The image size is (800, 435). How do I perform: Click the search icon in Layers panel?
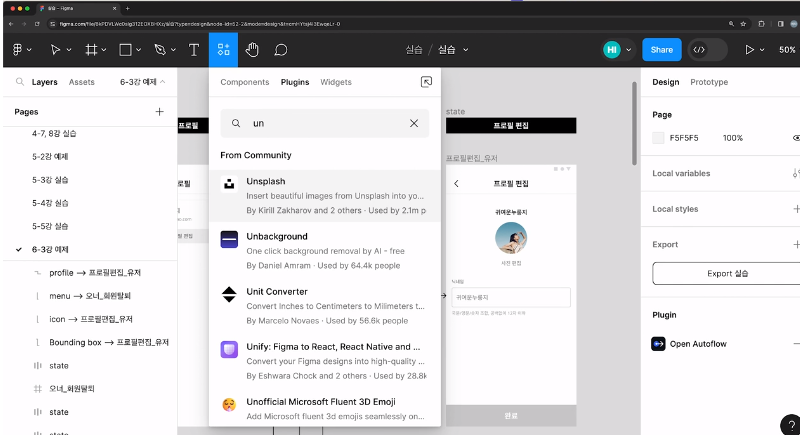click(20, 82)
